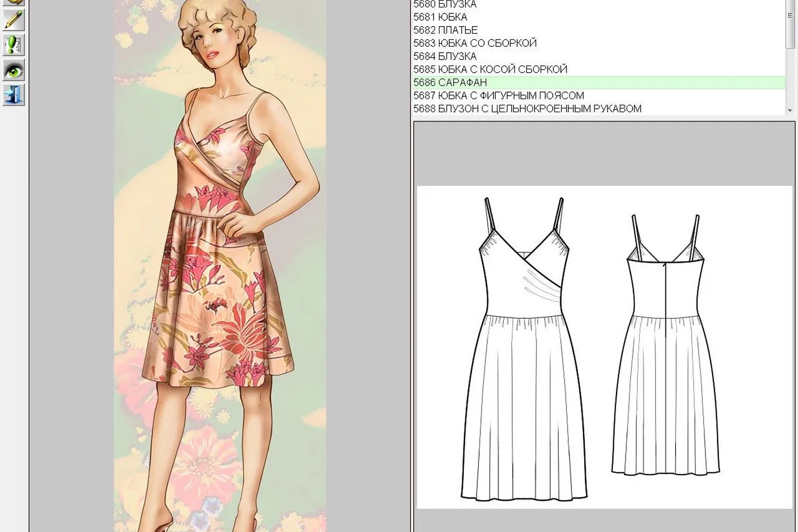Select 5683 ЮБКА СО СБОРКОЙ
The image size is (798, 532).
pos(475,43)
